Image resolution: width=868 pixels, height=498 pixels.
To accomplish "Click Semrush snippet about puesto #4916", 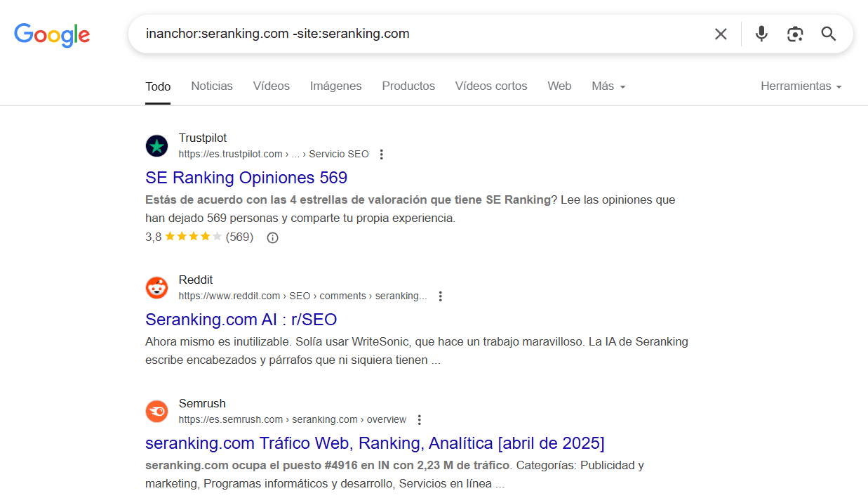I will click(394, 475).
